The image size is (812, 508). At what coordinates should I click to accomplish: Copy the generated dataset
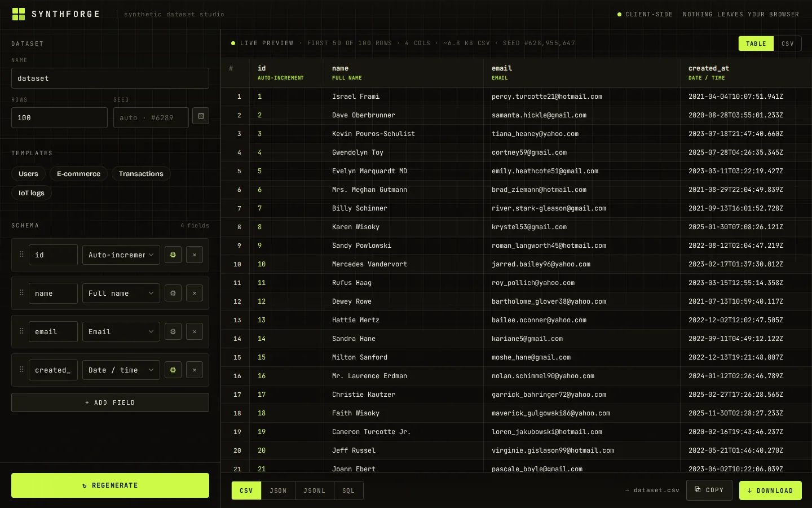click(709, 490)
